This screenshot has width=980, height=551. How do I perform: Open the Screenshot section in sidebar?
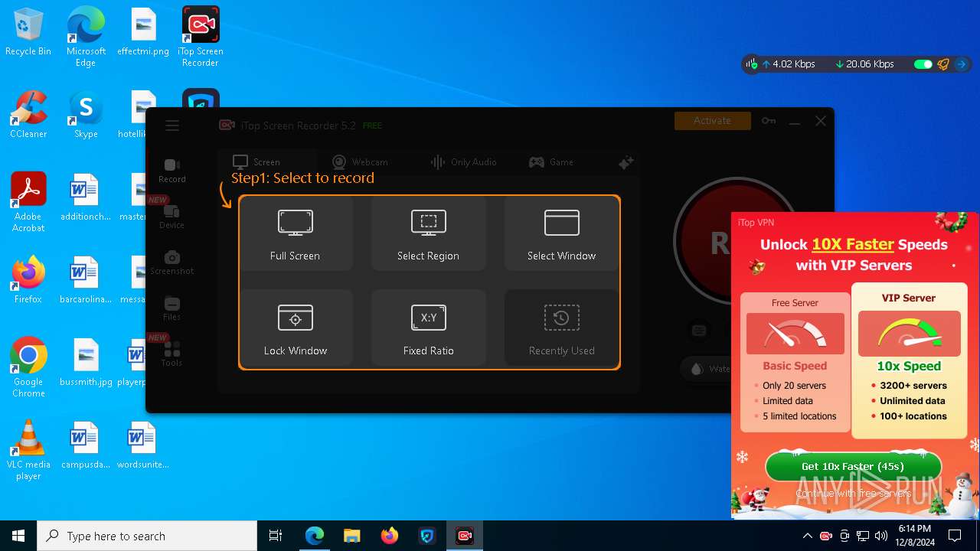172,262
